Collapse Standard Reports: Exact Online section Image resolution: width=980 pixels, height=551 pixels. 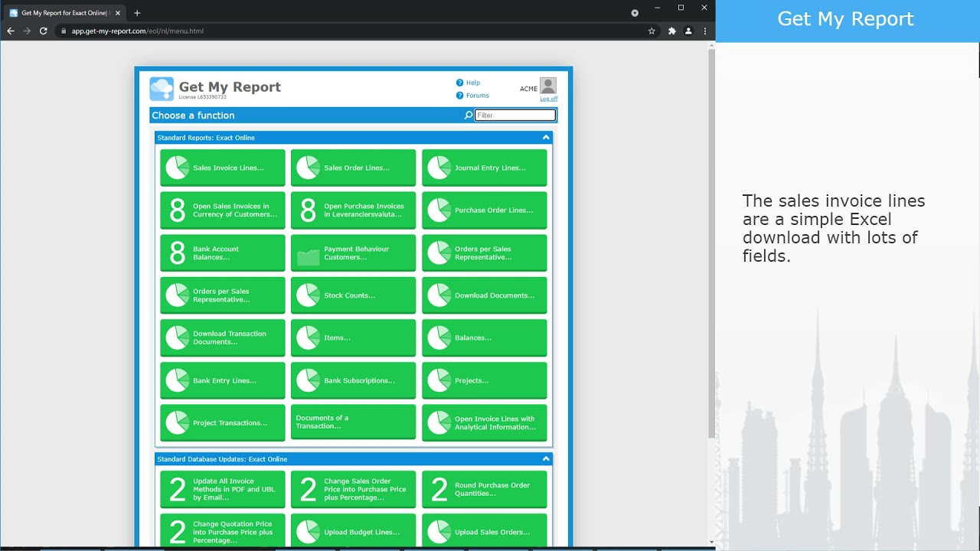[546, 138]
